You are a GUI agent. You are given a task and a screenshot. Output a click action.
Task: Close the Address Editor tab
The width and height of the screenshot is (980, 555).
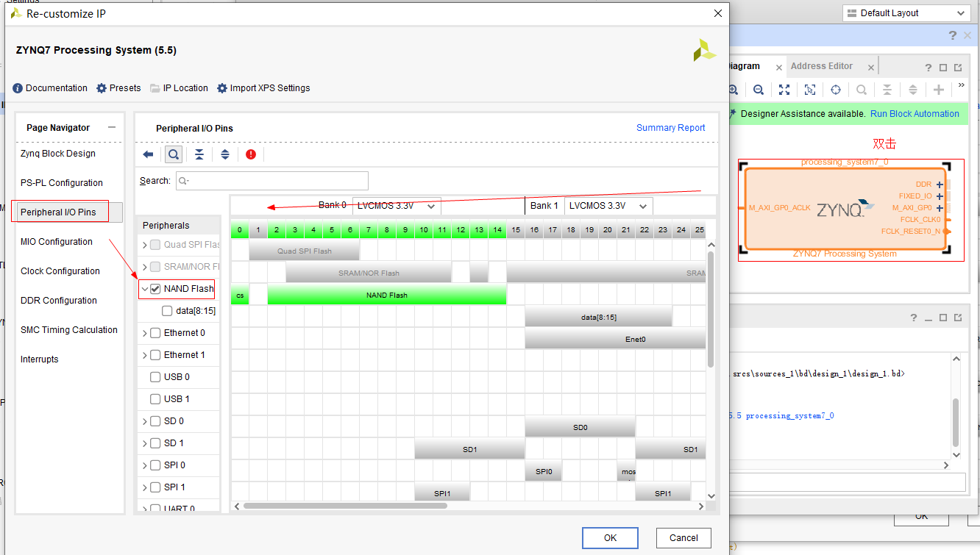click(x=871, y=68)
